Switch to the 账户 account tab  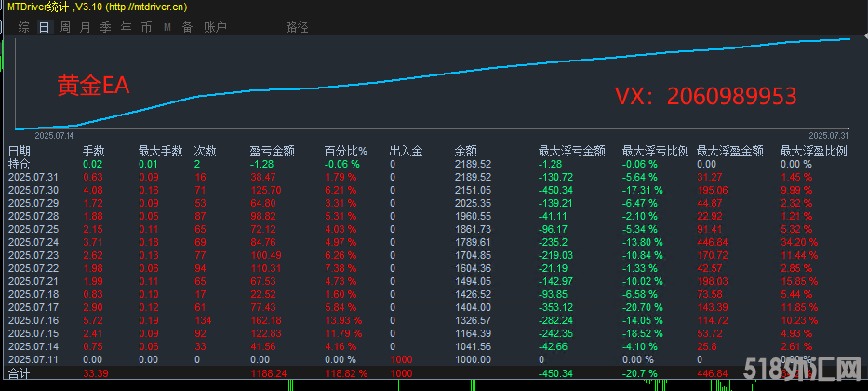point(215,28)
